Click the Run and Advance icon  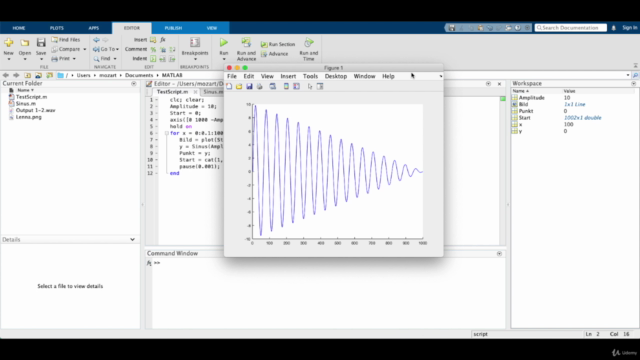pos(246,42)
